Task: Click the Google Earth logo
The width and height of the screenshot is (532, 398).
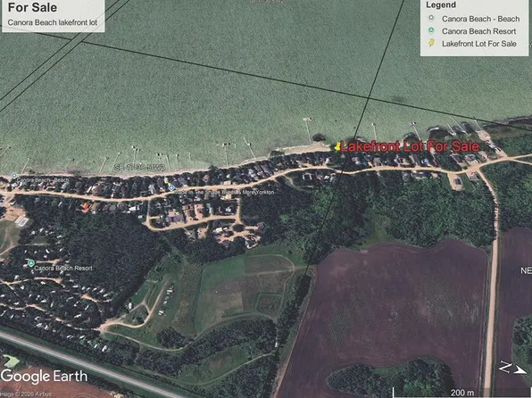Action: pyautogui.click(x=44, y=376)
